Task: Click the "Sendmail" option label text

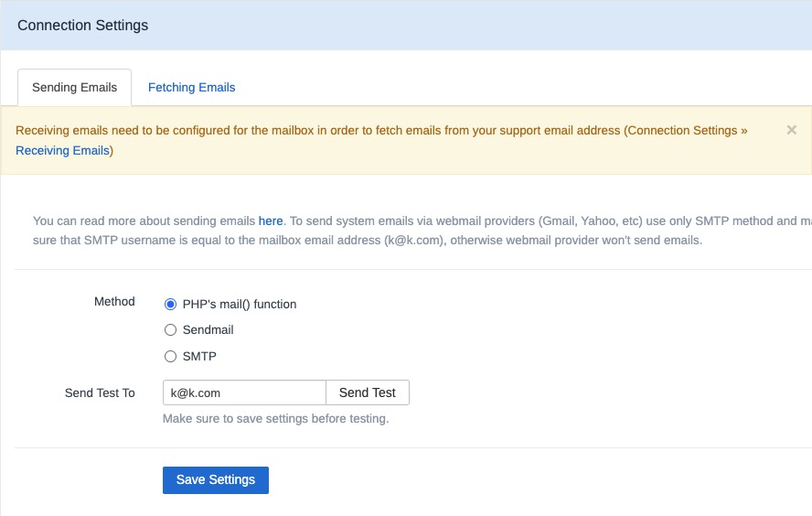Action: coord(208,330)
